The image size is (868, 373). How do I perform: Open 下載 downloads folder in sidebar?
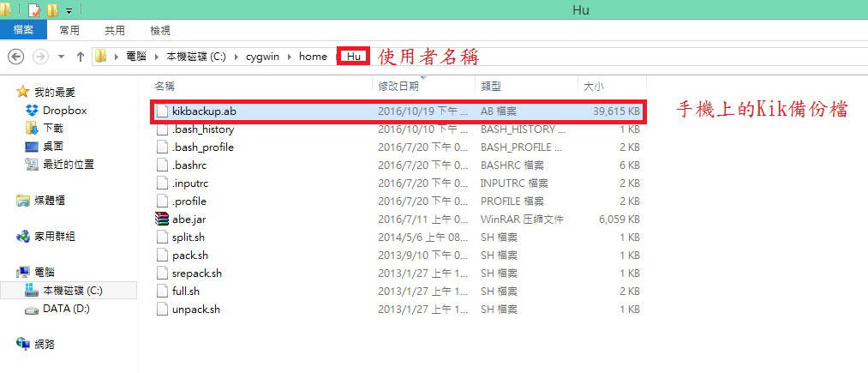click(53, 129)
